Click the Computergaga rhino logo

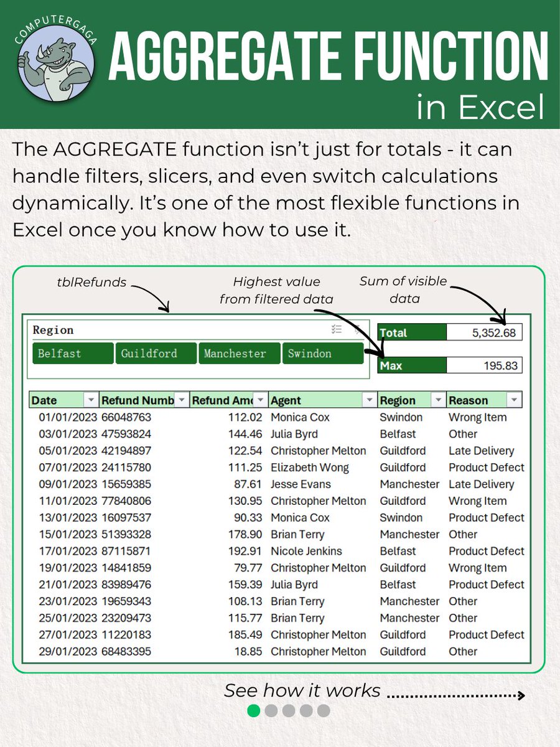pyautogui.click(x=56, y=62)
